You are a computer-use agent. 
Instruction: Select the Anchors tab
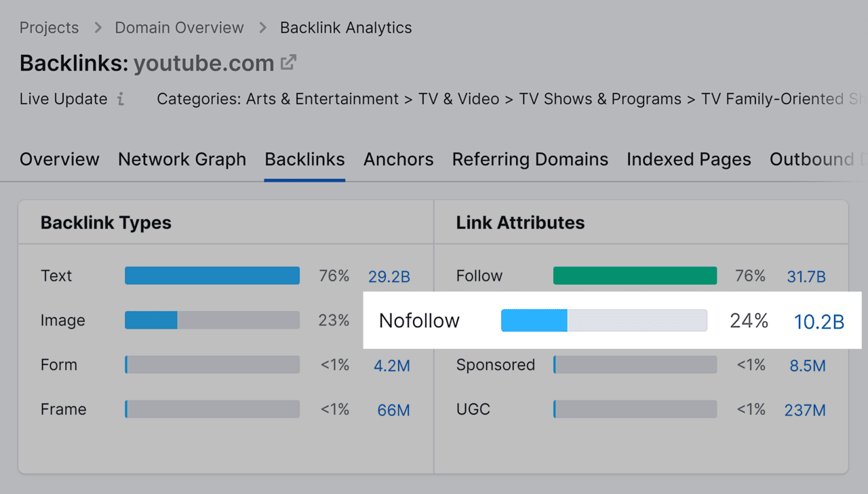pos(399,159)
